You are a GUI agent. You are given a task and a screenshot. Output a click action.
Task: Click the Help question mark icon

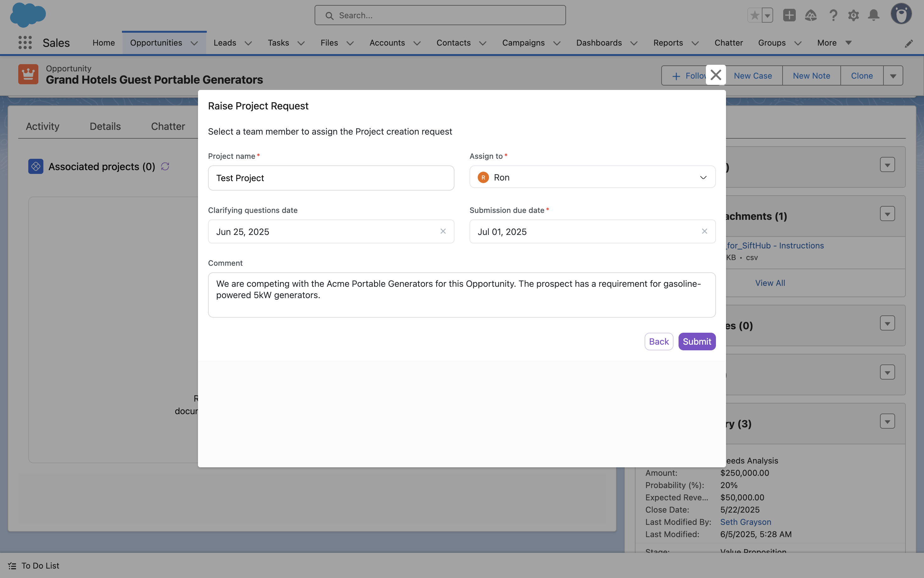point(833,15)
